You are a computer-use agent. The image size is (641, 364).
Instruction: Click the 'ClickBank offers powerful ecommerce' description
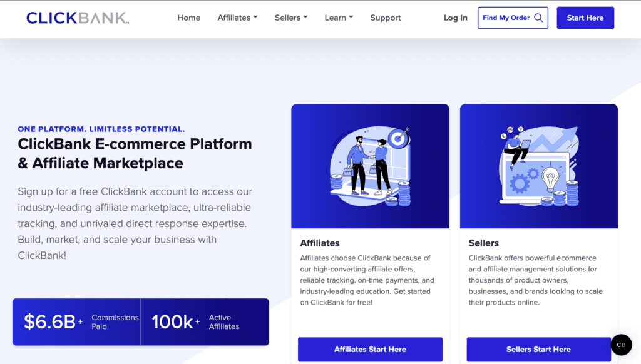pos(536,280)
